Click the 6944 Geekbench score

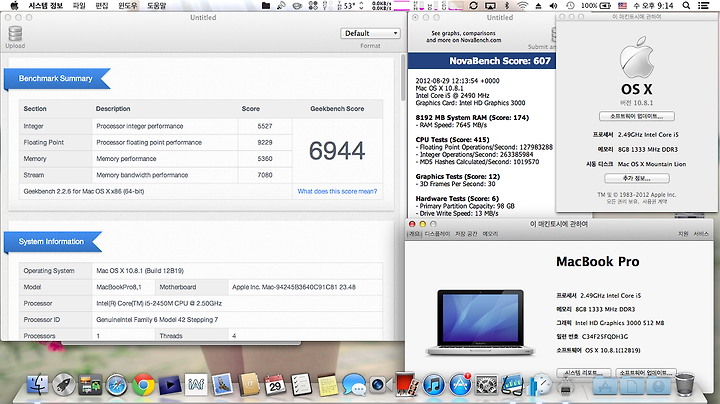click(x=337, y=151)
